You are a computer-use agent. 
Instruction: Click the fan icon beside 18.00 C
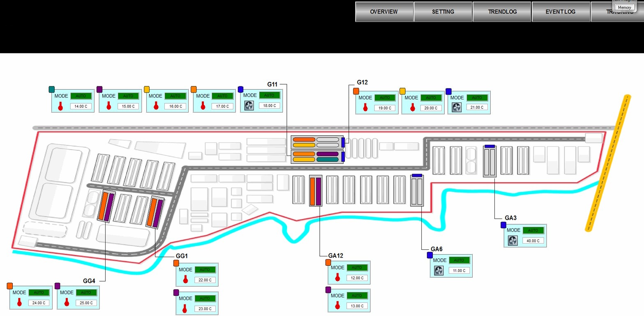click(249, 105)
